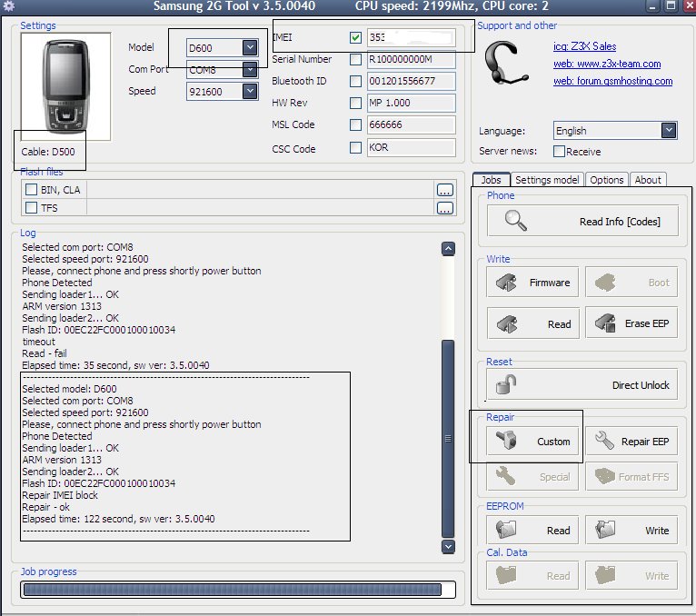This screenshot has width=696, height=616.
Task: Open the Language dropdown showing English
Action: pos(669,131)
